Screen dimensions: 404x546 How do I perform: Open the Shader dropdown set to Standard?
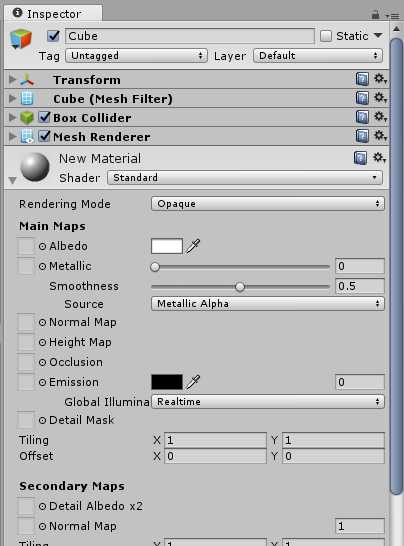click(245, 178)
